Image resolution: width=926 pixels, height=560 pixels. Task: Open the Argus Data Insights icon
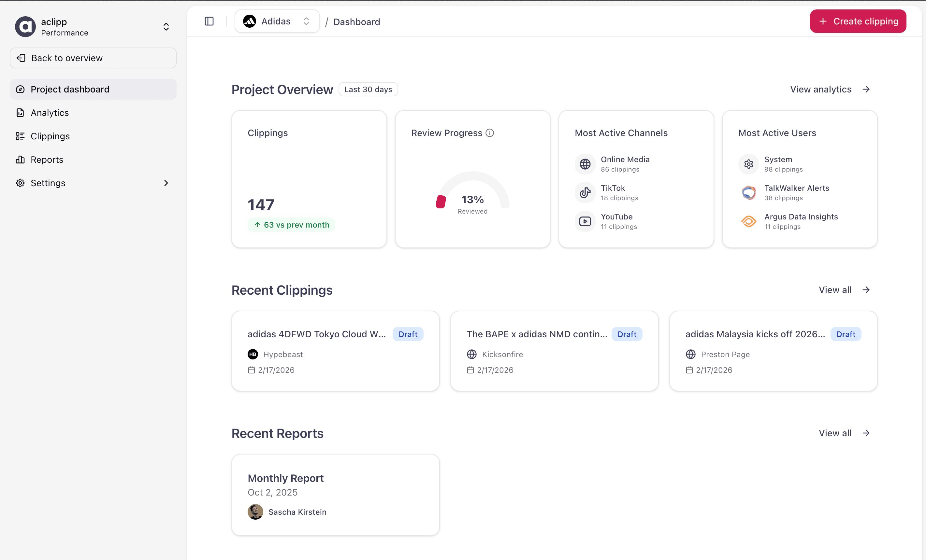click(748, 221)
